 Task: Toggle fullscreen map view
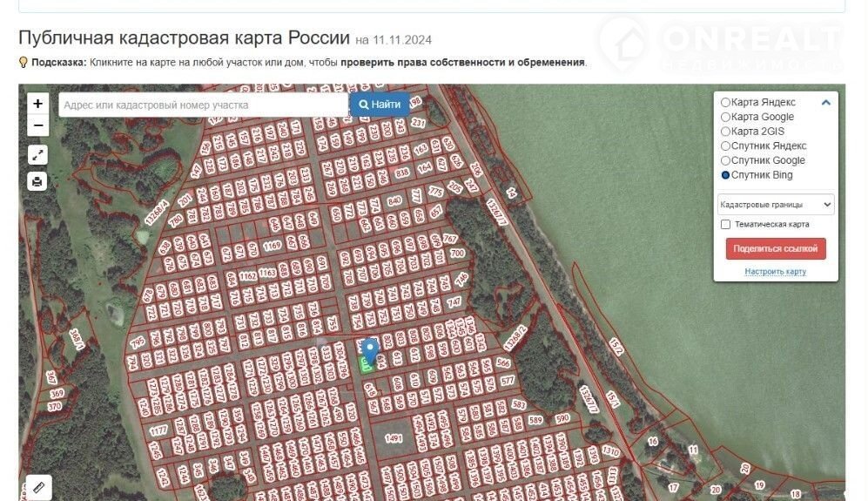37,155
